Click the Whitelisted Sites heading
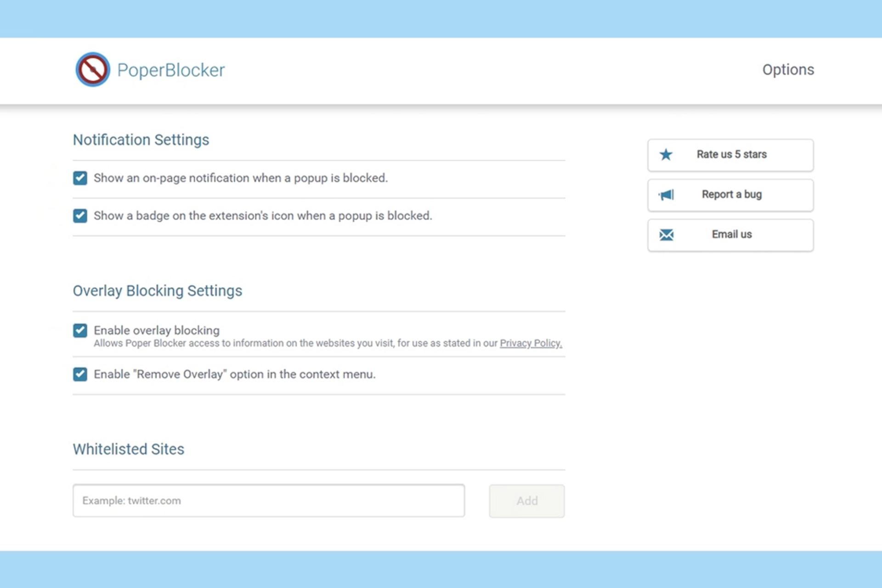The height and width of the screenshot is (588, 882). point(129,449)
